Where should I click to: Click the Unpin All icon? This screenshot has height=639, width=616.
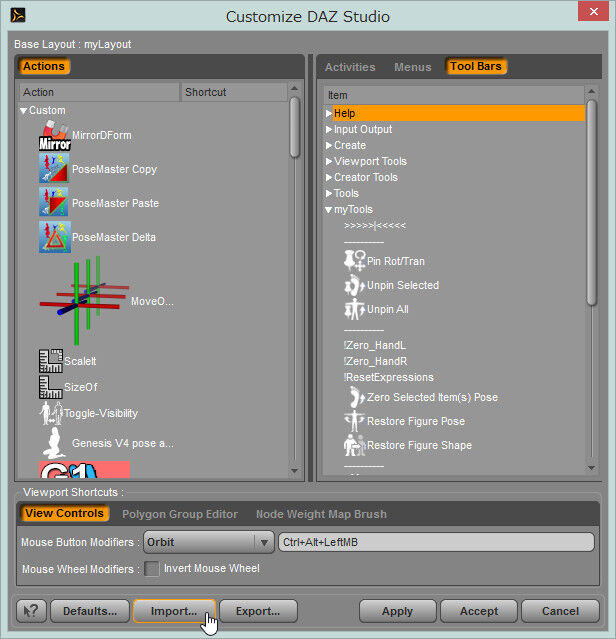354,309
